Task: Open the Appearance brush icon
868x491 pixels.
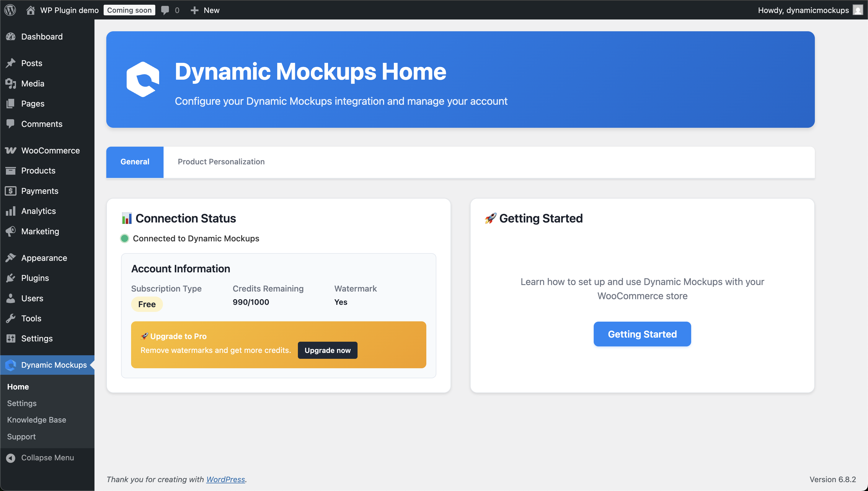Action: click(10, 258)
